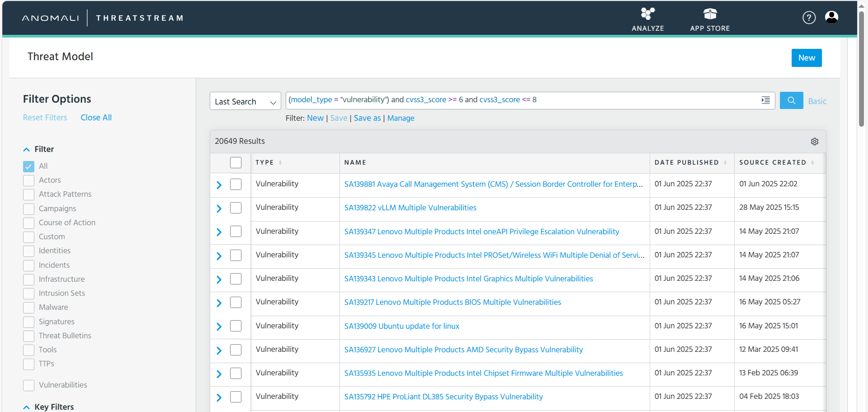The height and width of the screenshot is (412, 868).
Task: Open SA135792 HPE ProLiant DL385 link
Action: click(x=443, y=397)
